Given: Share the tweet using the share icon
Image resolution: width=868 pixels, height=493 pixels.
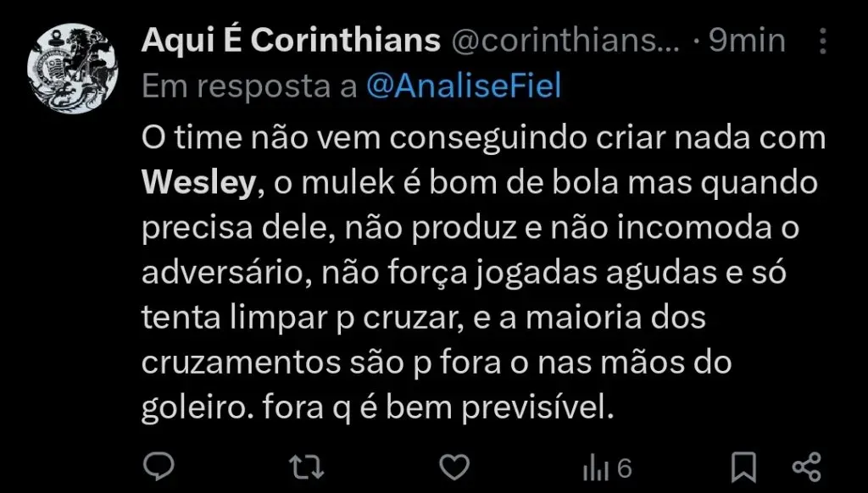Looking at the screenshot, I should point(805,465).
